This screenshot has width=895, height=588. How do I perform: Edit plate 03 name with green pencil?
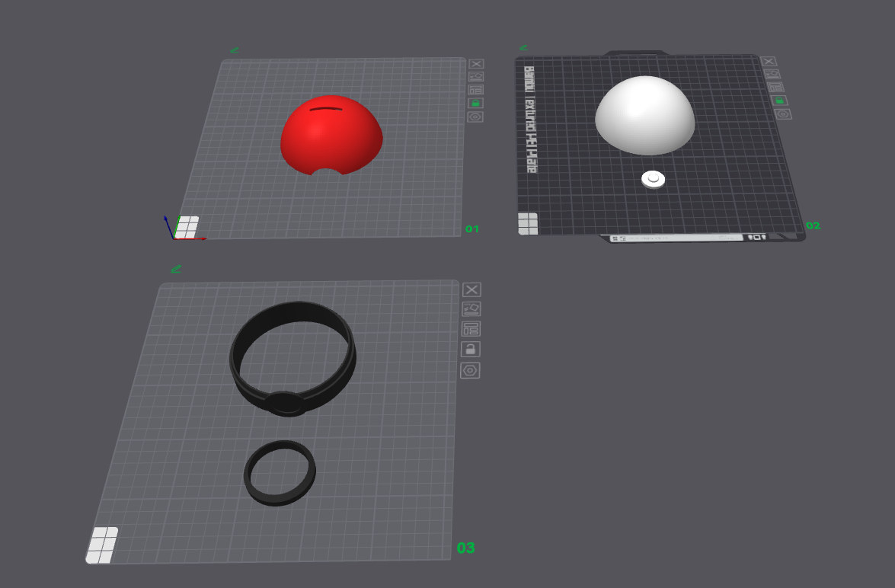[176, 269]
